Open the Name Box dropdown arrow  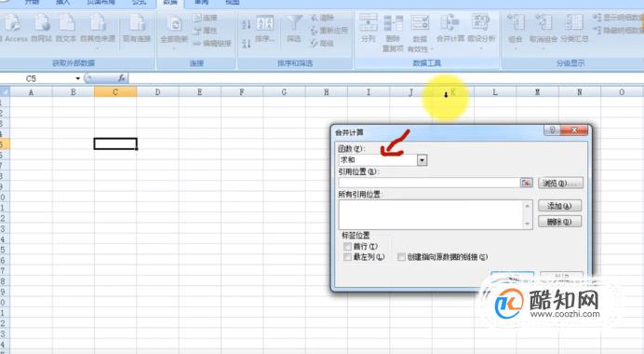pos(77,78)
